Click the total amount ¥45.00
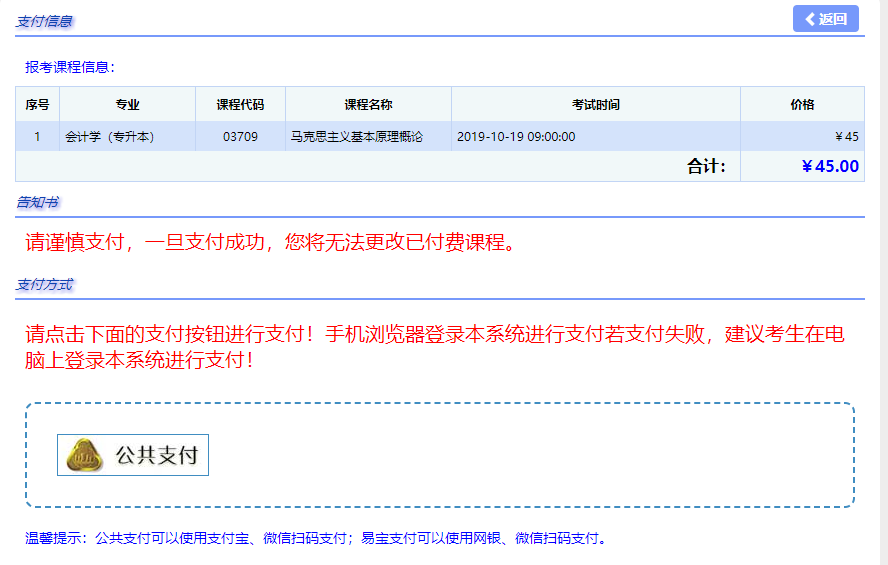Viewport: 888px width, 565px height. [830, 166]
